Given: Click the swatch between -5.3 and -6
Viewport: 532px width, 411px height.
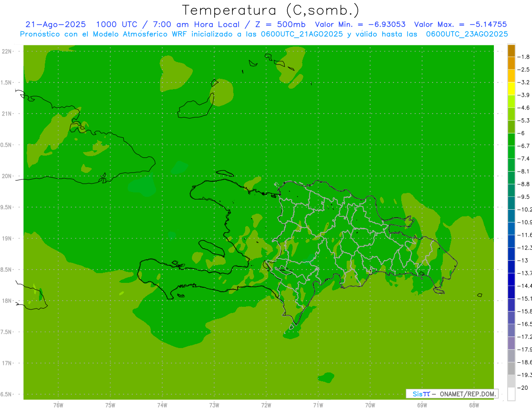Looking at the screenshot, I should pos(511,127).
